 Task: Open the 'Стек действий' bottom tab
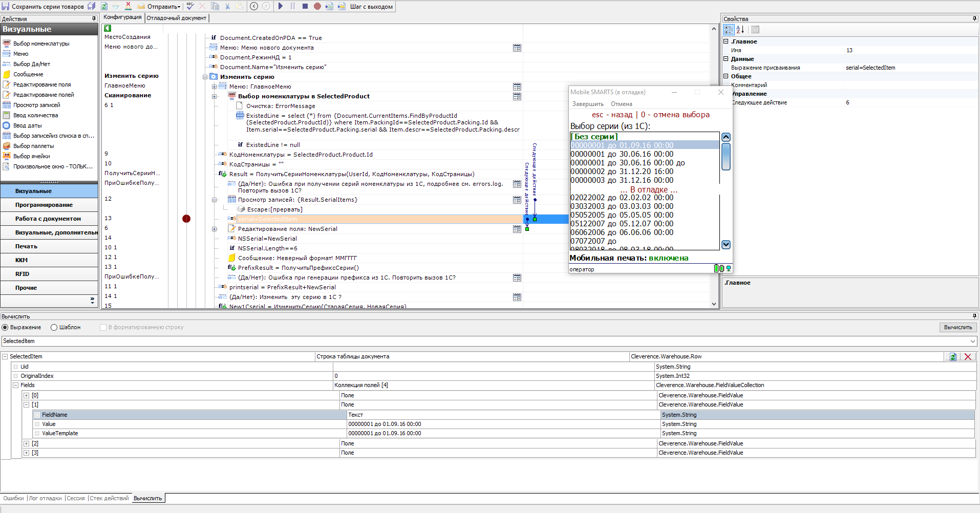[x=110, y=498]
